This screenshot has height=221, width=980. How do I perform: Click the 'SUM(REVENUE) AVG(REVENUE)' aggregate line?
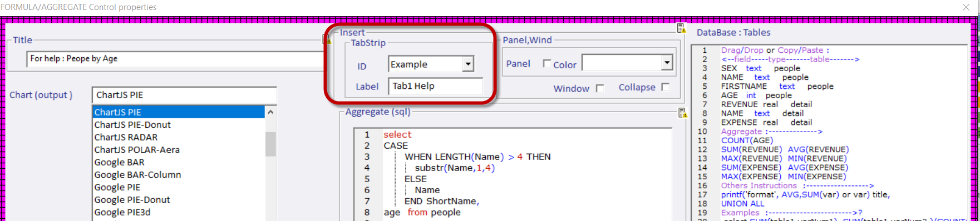(x=785, y=149)
